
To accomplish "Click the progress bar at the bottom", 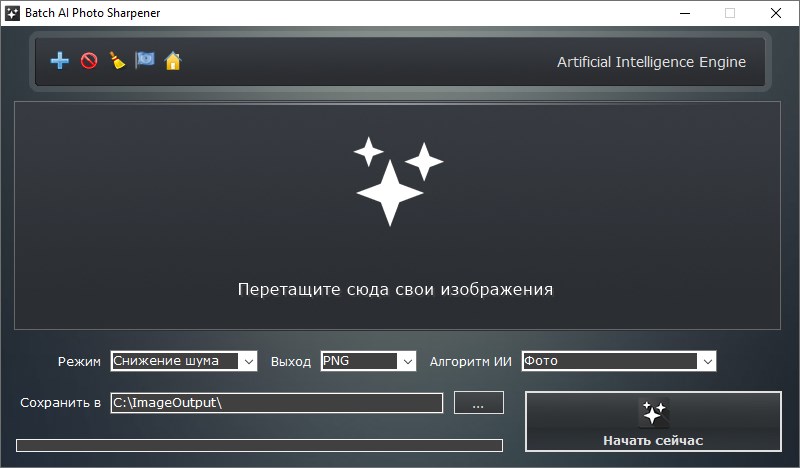I will pyautogui.click(x=259, y=446).
